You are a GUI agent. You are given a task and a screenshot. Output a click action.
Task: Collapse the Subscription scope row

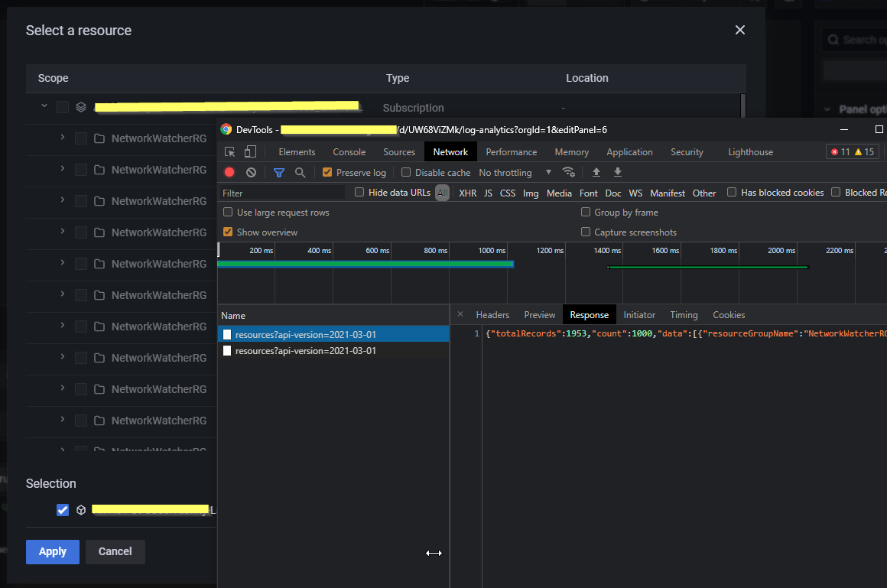tap(44, 107)
